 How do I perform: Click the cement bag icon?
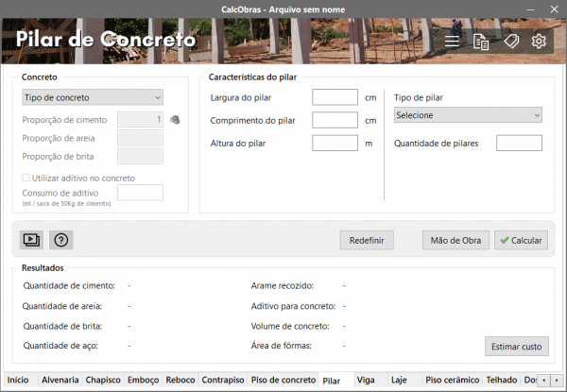pos(174,120)
